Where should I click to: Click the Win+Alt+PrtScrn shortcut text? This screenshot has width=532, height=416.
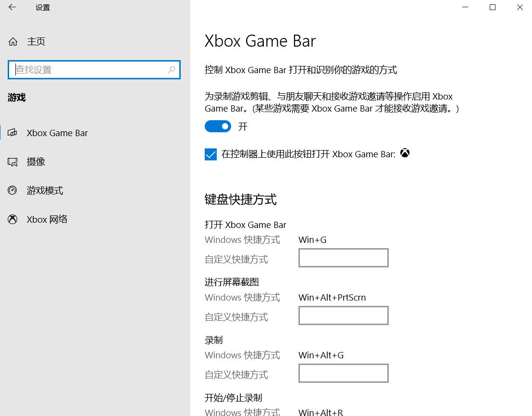332,298
